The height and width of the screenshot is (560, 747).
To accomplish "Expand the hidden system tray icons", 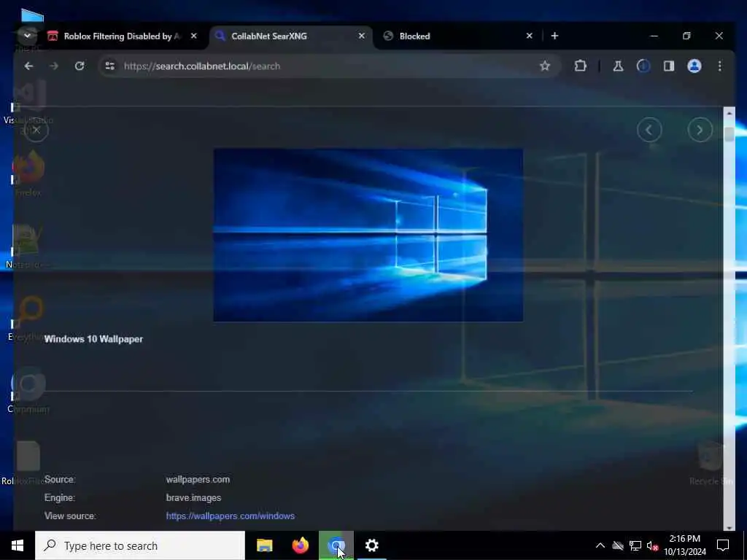I will 600,545.
